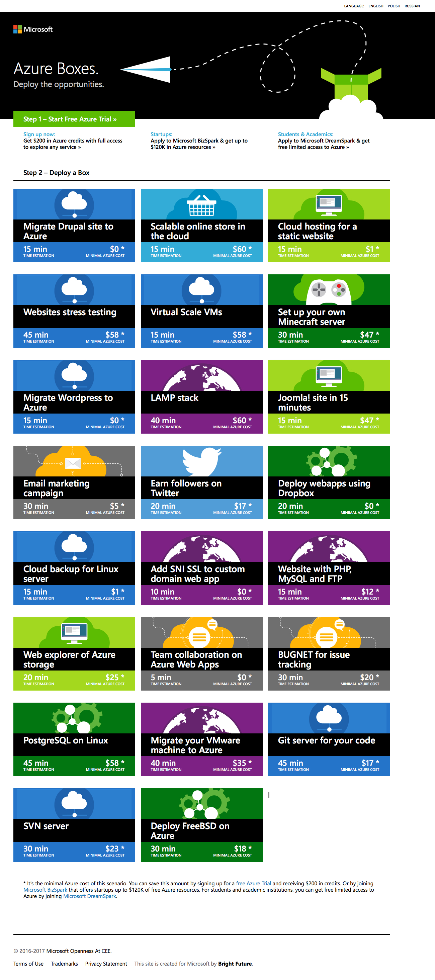The height and width of the screenshot is (980, 435).
Task: Switch language to Russian
Action: point(412,6)
